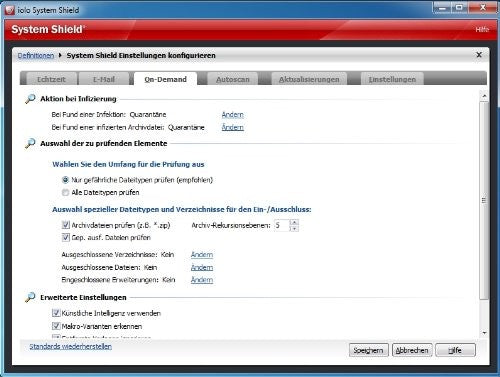Click the heading Auswahl spezieller Dateitypen und Verzeichnisse

point(182,209)
